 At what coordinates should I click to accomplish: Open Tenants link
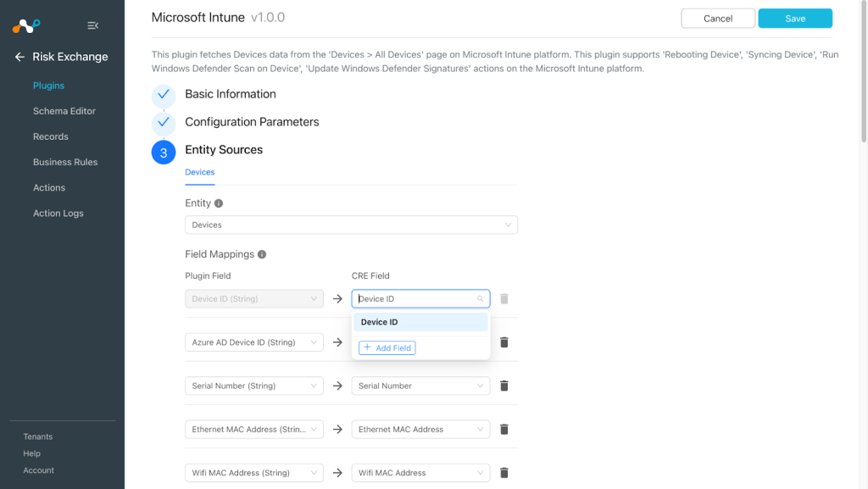(x=37, y=436)
